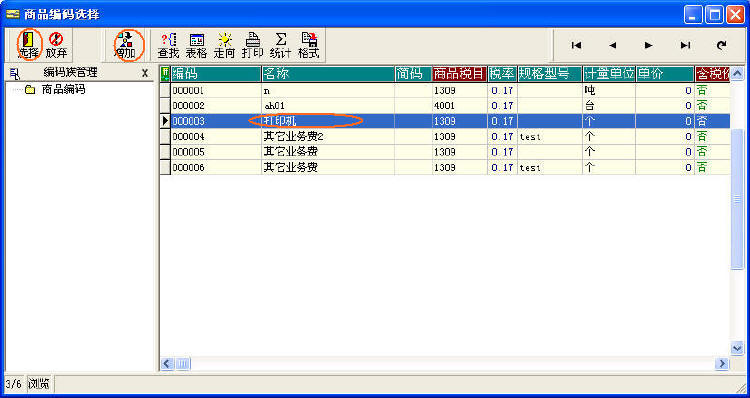Click the 规格型号 column header
The image size is (750, 398).
(x=550, y=74)
